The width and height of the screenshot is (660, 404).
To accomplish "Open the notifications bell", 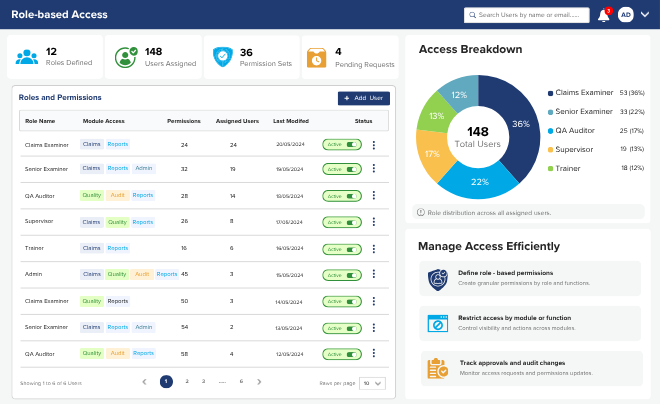I will tap(604, 15).
